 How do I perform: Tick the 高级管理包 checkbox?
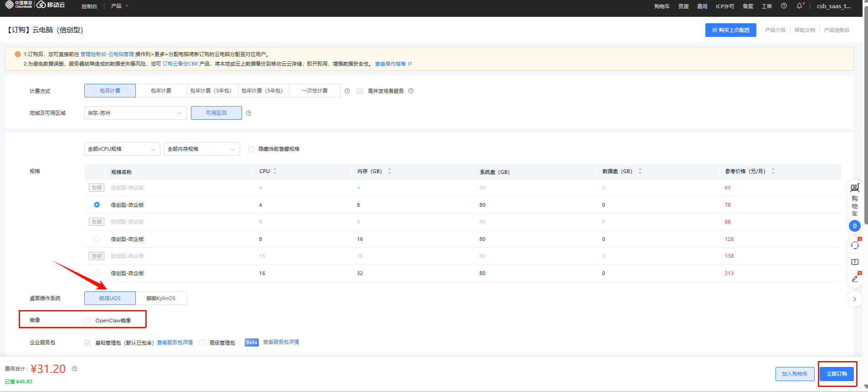[x=202, y=343]
